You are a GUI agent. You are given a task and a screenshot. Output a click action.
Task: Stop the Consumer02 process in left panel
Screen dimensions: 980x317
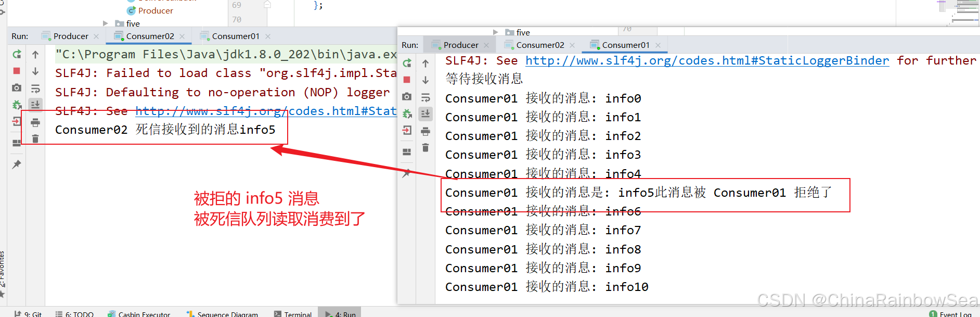(x=17, y=71)
